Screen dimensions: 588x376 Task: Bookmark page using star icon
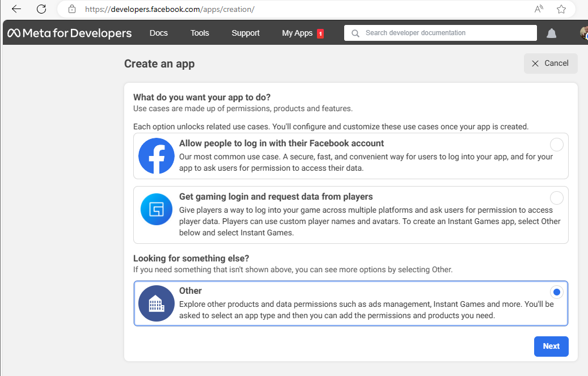(561, 9)
